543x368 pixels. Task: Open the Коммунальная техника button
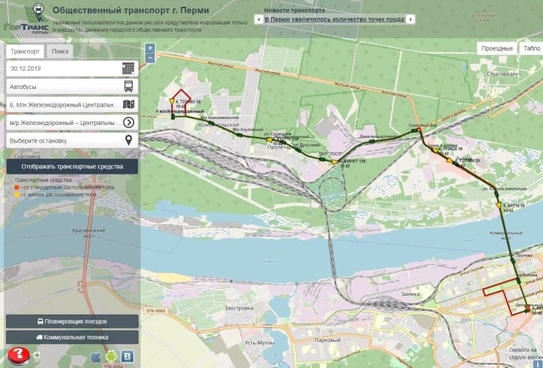click(x=72, y=337)
